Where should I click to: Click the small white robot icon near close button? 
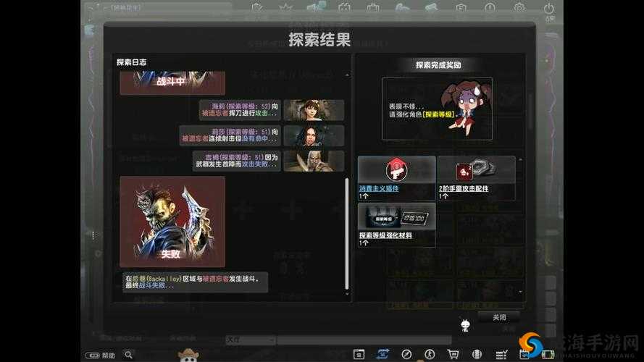(465, 326)
